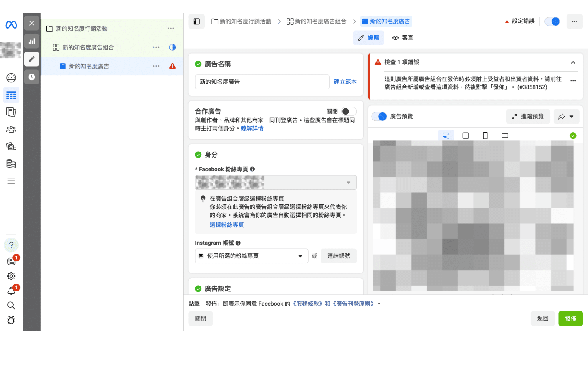Select mobile portrait preview format icon
Screen dimensions: 588x368
point(485,136)
